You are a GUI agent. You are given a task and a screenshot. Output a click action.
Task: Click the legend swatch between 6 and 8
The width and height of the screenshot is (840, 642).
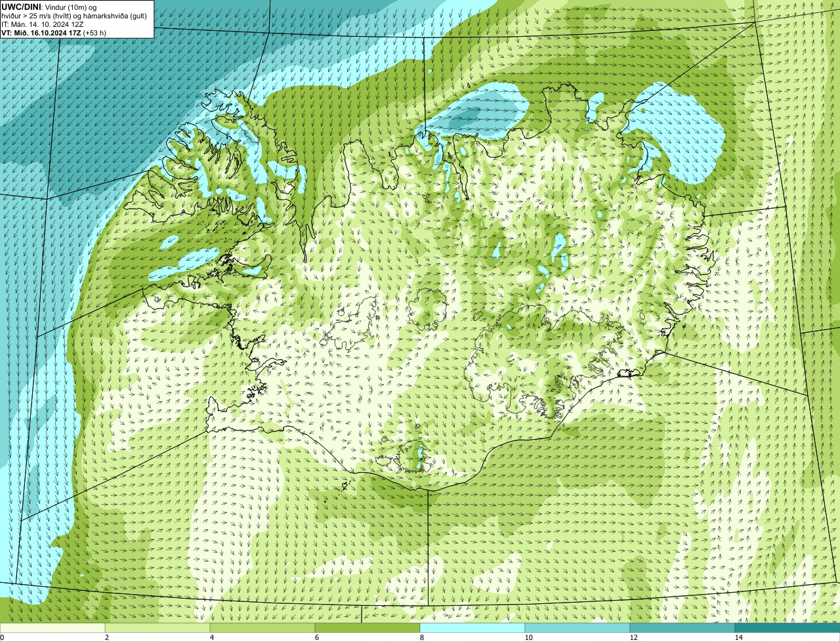pyautogui.click(x=367, y=628)
